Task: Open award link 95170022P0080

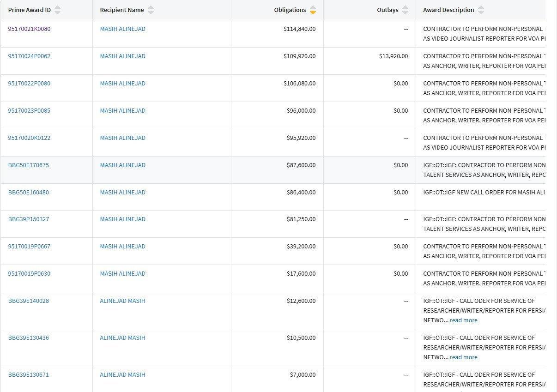Action: click(29, 84)
